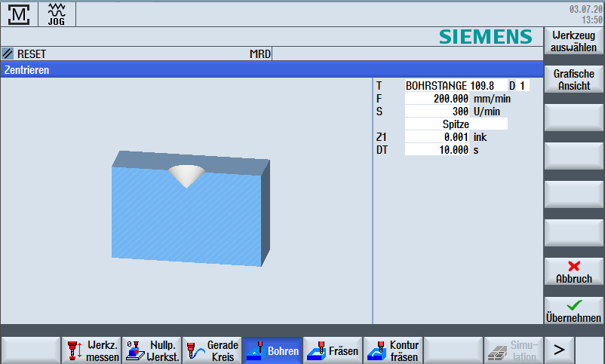Click the date and time display
Viewport: 605px width, 364px height.
[585, 14]
